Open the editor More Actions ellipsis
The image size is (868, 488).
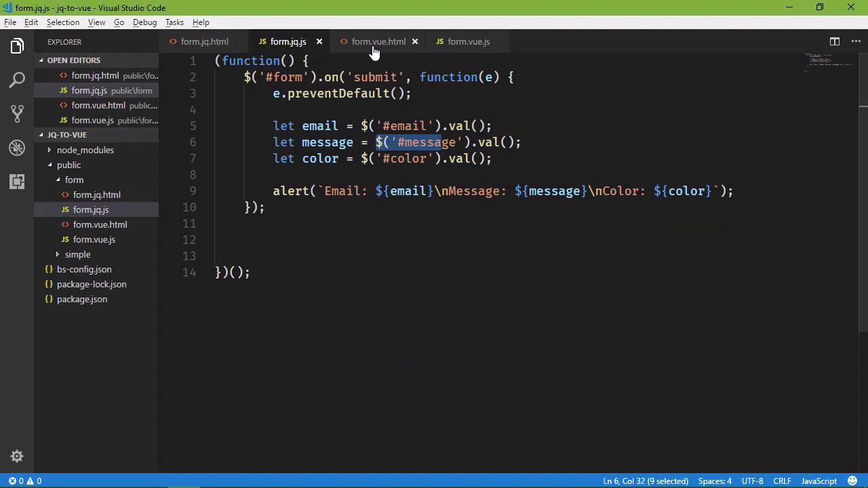pyautogui.click(x=856, y=41)
